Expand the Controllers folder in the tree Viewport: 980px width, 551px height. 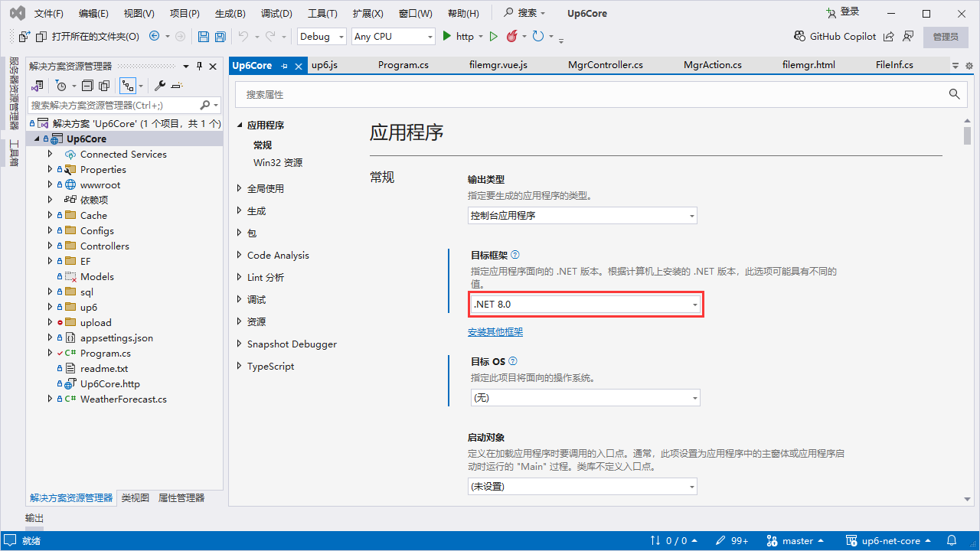(50, 246)
